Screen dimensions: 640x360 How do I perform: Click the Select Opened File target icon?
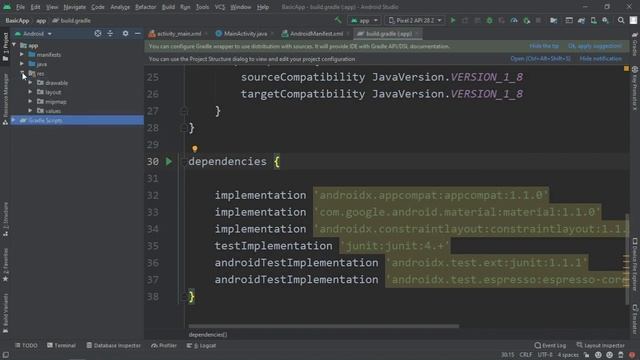click(x=98, y=33)
